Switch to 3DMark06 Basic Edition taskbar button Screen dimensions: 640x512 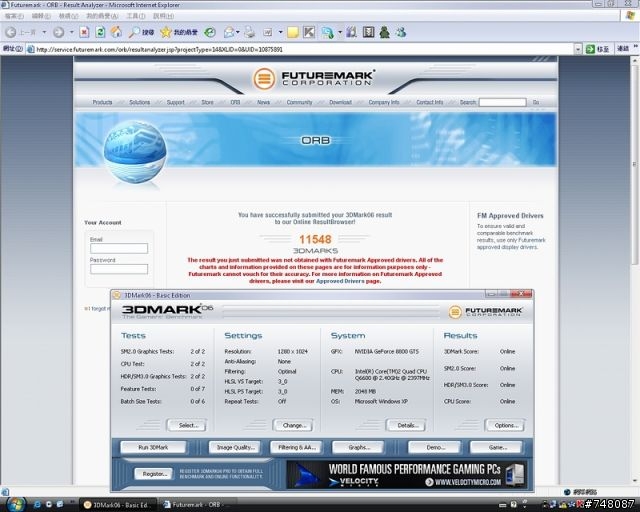[x=118, y=505]
